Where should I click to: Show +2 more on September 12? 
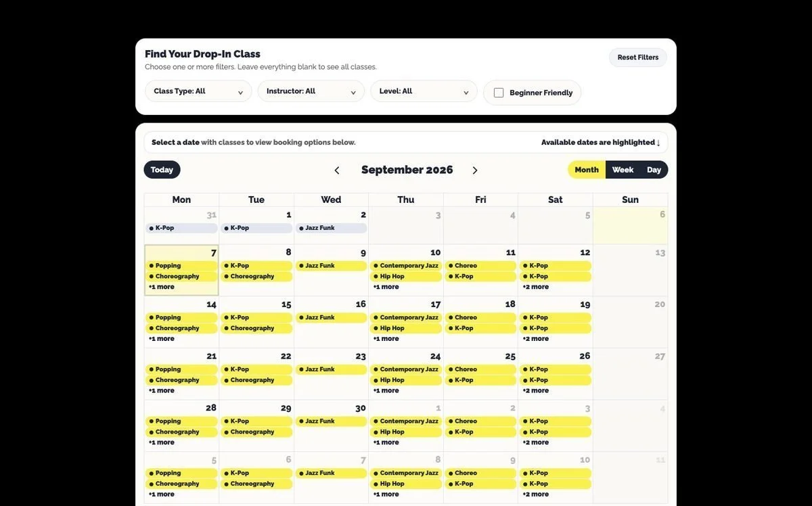(535, 287)
